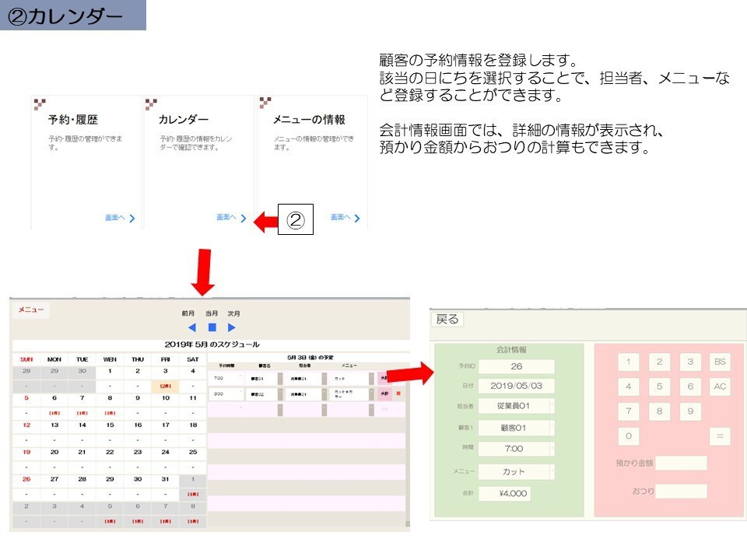
Task: Click the SUN column header
Action: (26, 359)
